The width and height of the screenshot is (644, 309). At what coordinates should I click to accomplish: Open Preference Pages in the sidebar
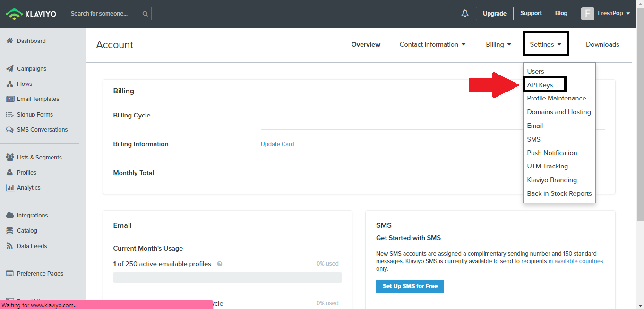[40, 274]
